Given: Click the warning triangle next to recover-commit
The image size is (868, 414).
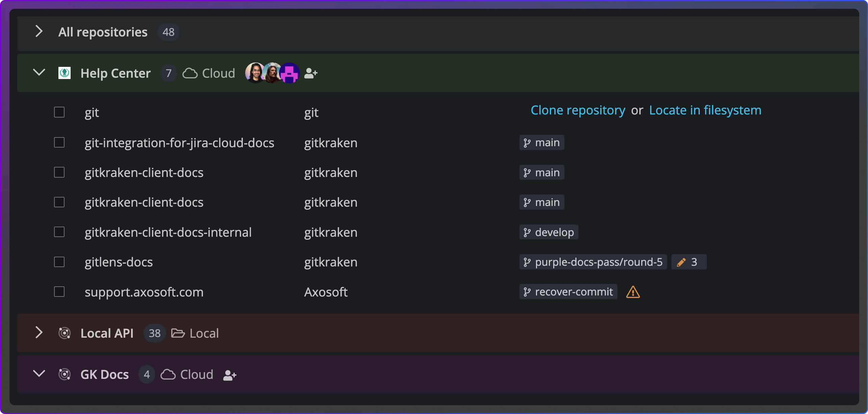Looking at the screenshot, I should click(x=633, y=292).
